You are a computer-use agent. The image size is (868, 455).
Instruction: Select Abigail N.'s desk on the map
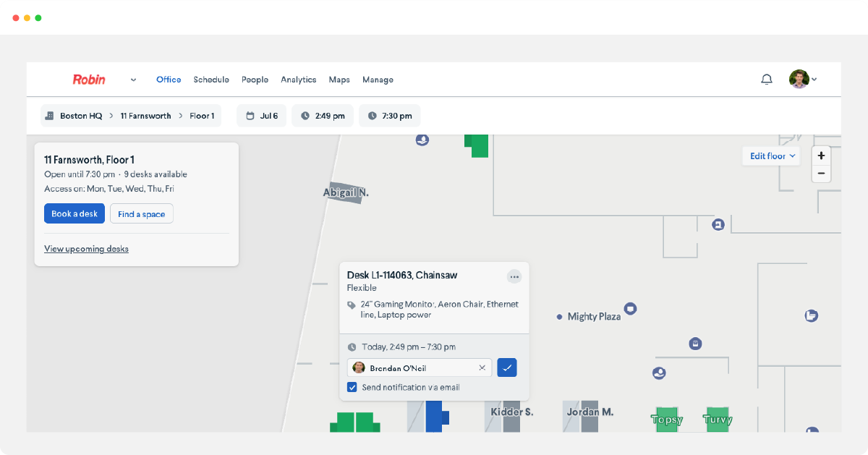[345, 192]
